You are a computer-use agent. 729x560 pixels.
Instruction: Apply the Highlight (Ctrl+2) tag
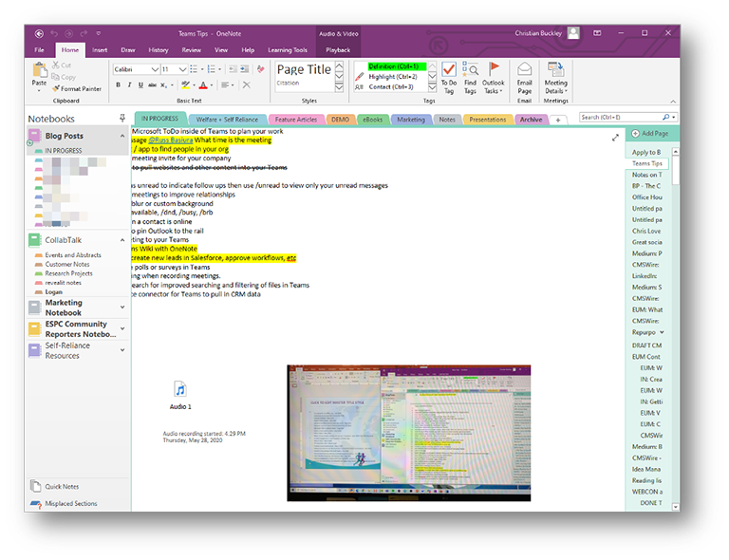point(392,77)
